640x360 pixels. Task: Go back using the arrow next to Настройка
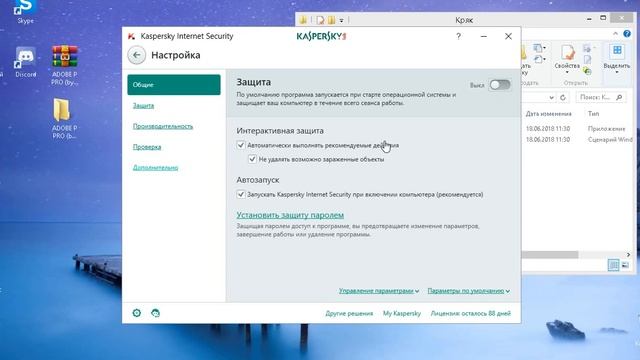(136, 55)
